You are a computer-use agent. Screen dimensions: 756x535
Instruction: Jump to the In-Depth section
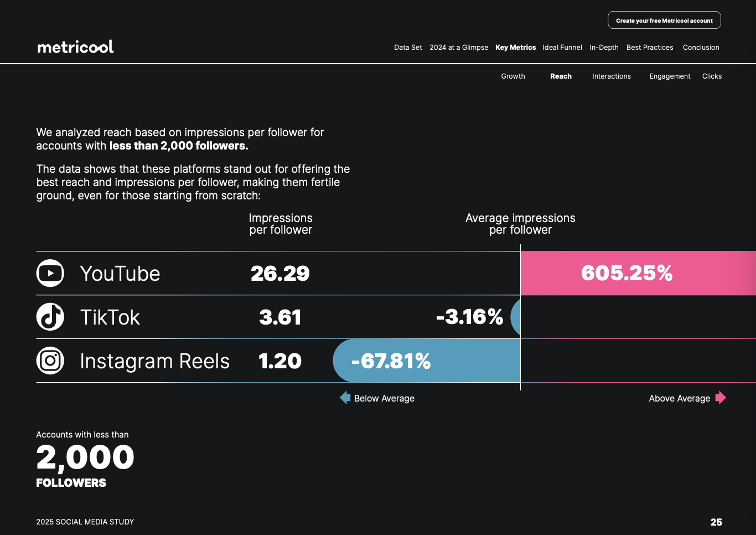pos(604,48)
